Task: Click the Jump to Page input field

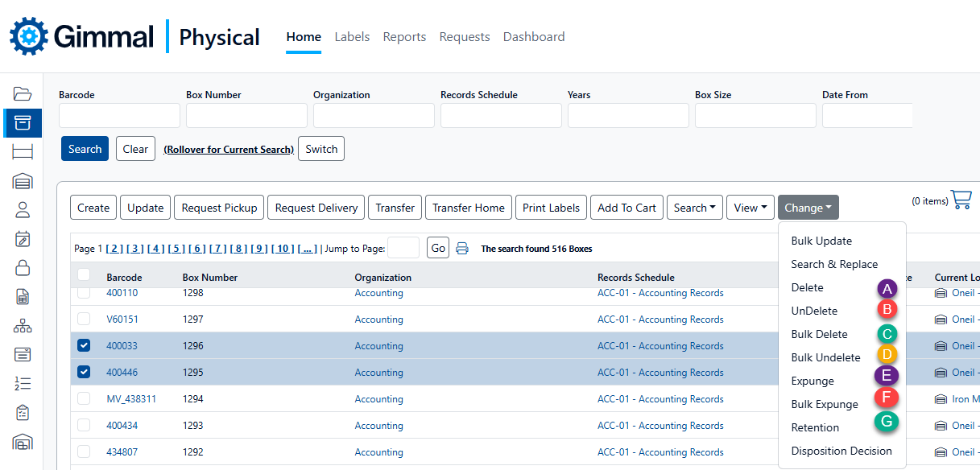Action: tap(403, 248)
